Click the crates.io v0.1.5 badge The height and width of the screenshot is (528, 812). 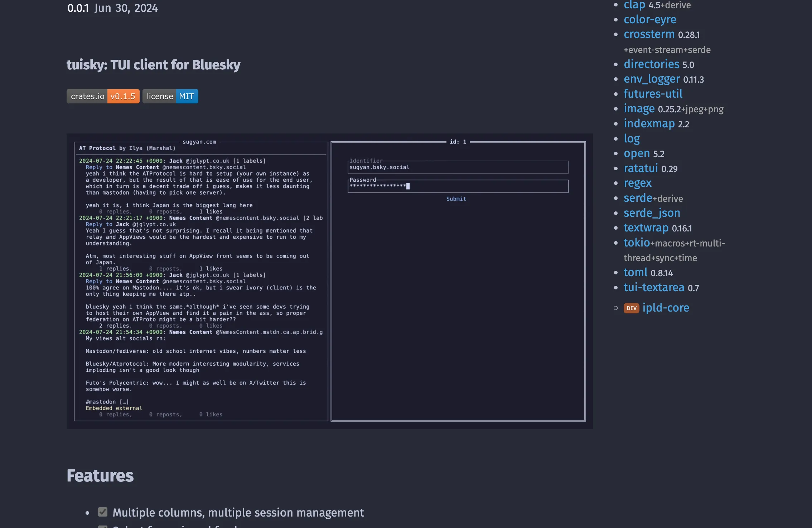pos(103,96)
